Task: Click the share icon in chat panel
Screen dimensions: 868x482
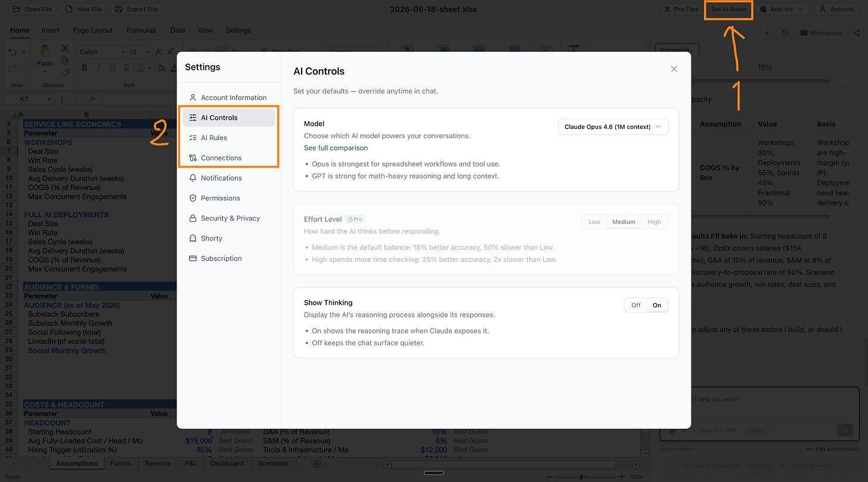Action: click(x=857, y=33)
